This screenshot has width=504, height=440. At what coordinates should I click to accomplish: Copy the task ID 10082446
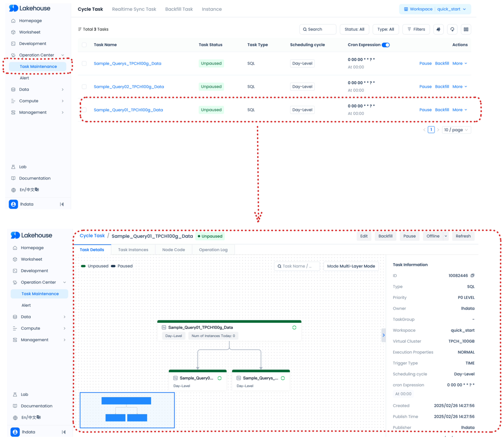pyautogui.click(x=472, y=275)
